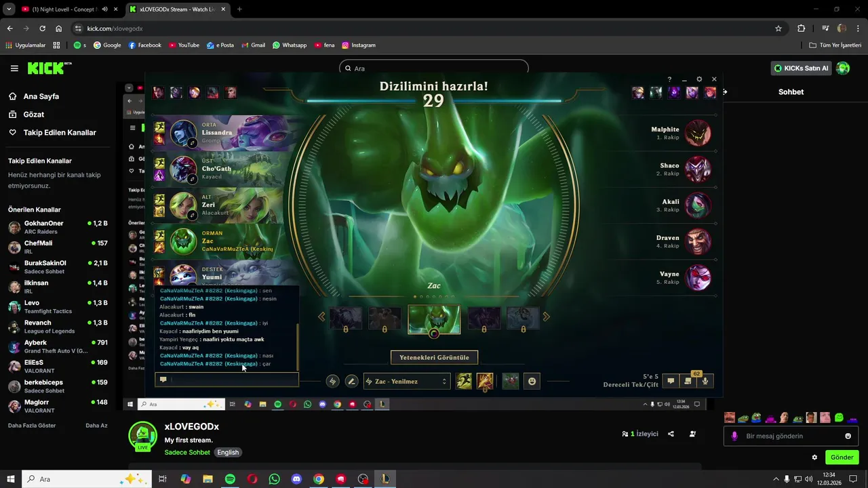Click the purple KICKs gift icon in chat

pyautogui.click(x=734, y=436)
